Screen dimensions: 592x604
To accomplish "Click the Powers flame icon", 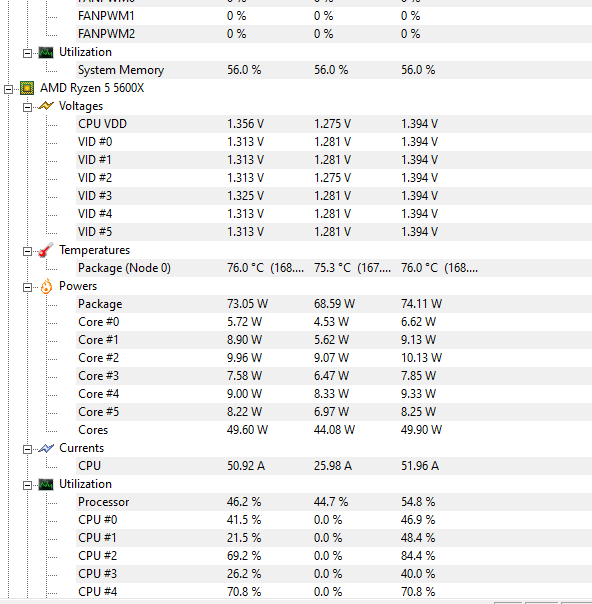I will [x=46, y=286].
